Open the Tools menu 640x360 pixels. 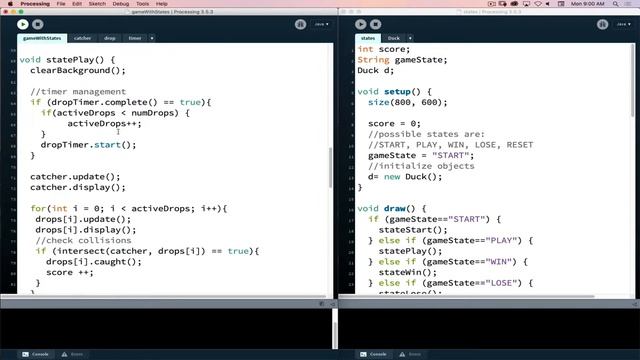click(142, 4)
